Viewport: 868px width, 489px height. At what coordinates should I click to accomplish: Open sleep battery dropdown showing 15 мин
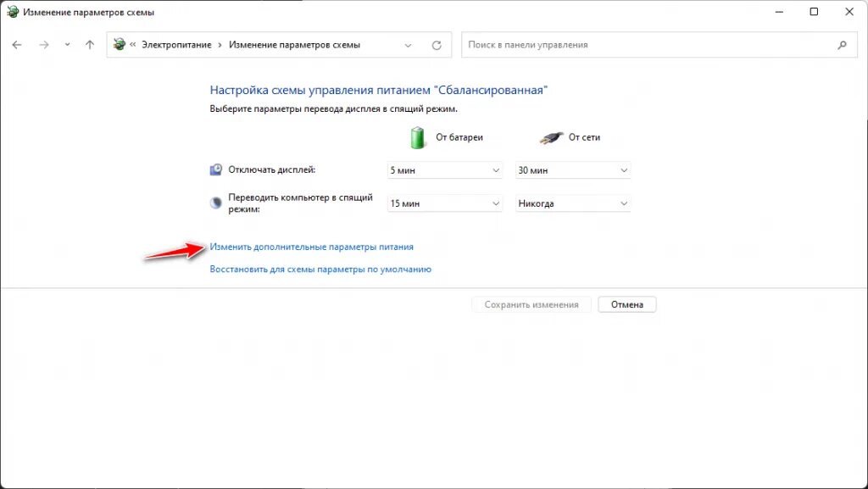tap(444, 203)
